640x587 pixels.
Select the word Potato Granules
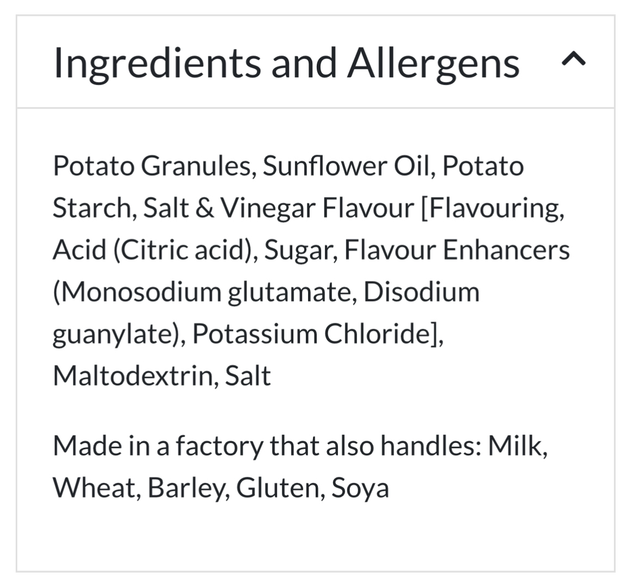pyautogui.click(x=151, y=167)
